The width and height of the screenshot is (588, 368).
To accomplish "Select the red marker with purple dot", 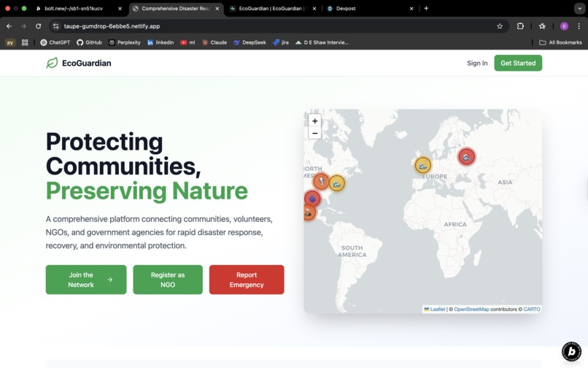I will pyautogui.click(x=312, y=199).
